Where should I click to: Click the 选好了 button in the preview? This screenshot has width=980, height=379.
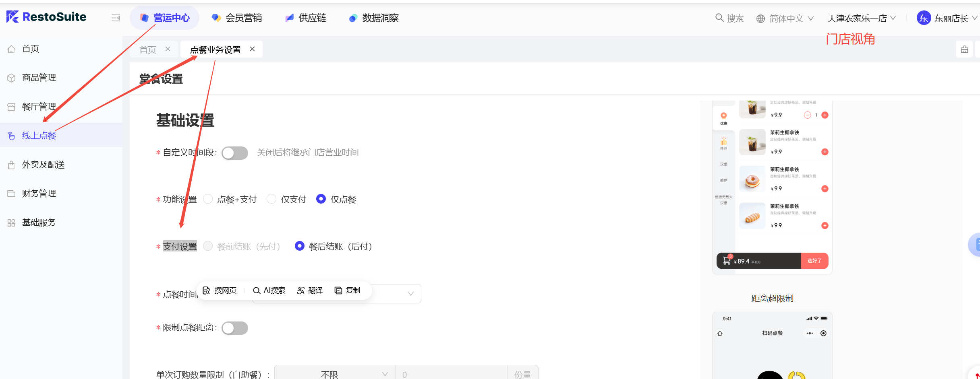814,261
